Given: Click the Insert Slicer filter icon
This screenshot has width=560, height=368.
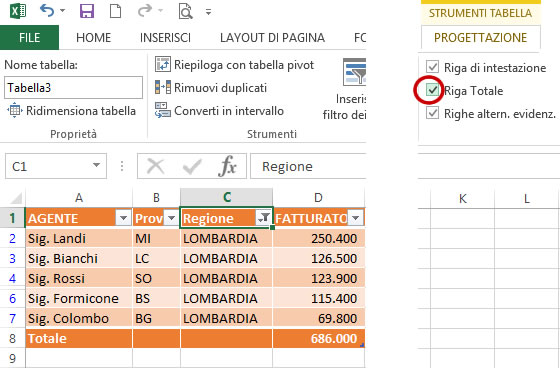Looking at the screenshot, I should (x=354, y=72).
